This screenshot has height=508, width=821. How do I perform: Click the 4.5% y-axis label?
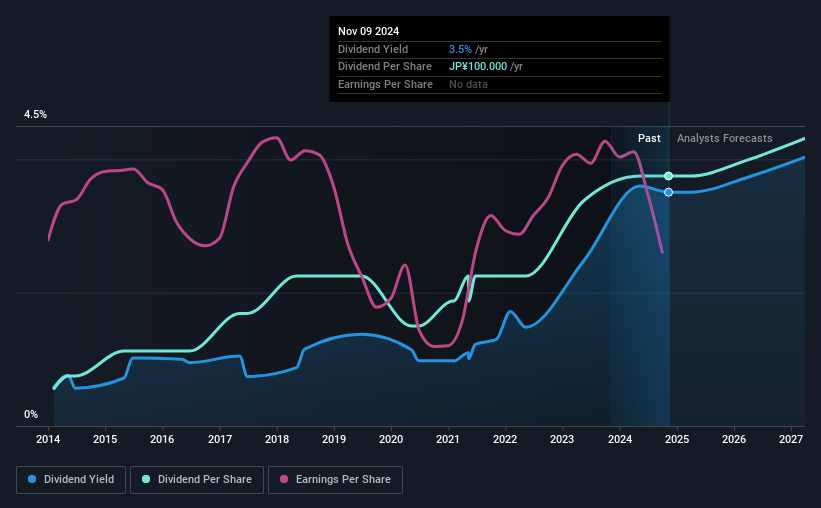36,115
